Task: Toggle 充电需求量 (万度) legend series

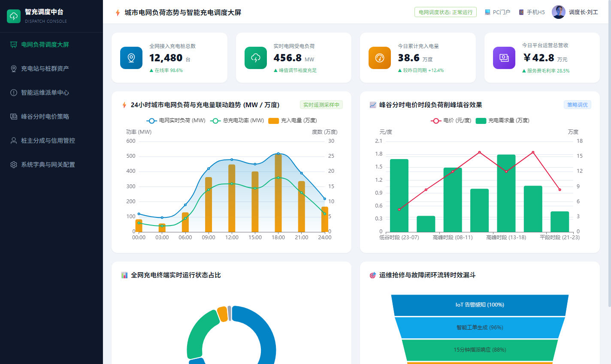Action: pyautogui.click(x=502, y=121)
